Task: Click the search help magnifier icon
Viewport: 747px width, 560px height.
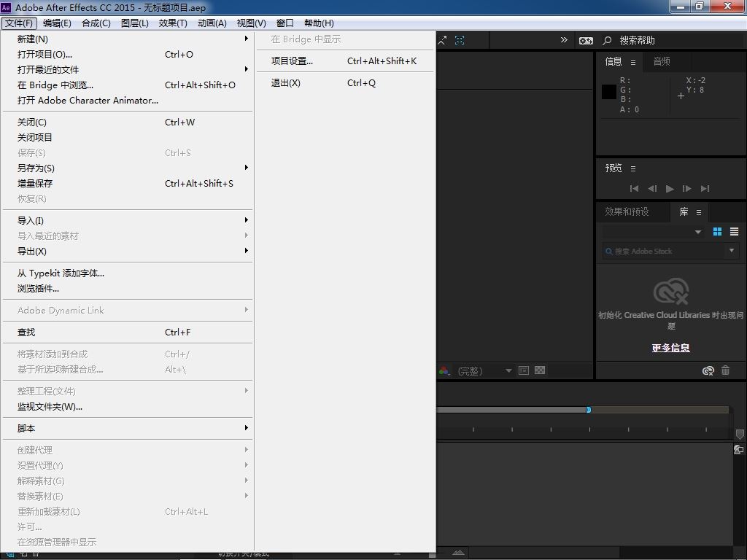Action: (x=607, y=41)
